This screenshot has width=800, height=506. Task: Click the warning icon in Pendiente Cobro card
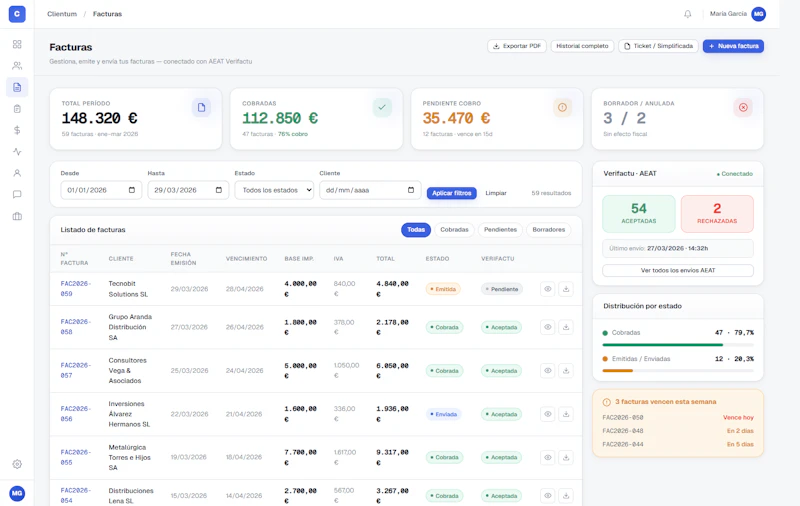pyautogui.click(x=562, y=108)
